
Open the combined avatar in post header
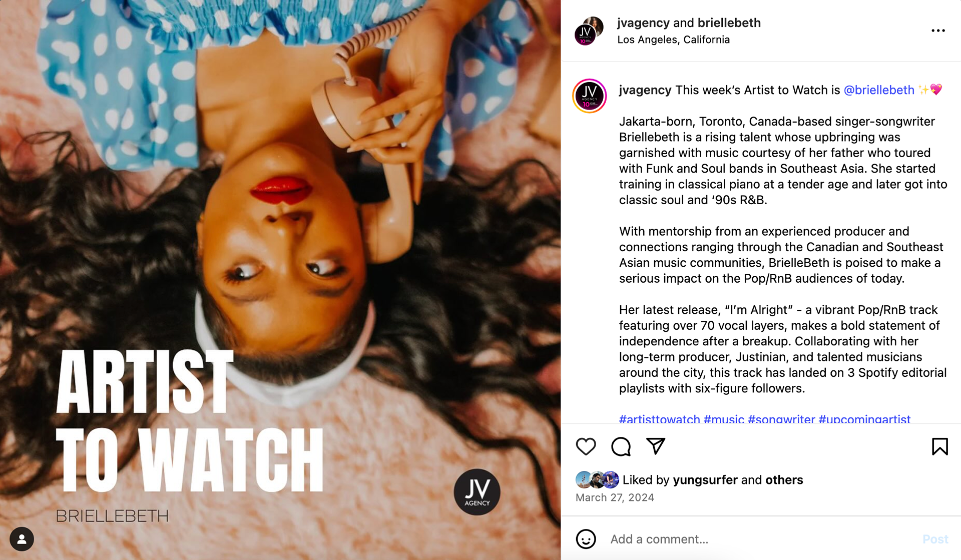tap(589, 31)
